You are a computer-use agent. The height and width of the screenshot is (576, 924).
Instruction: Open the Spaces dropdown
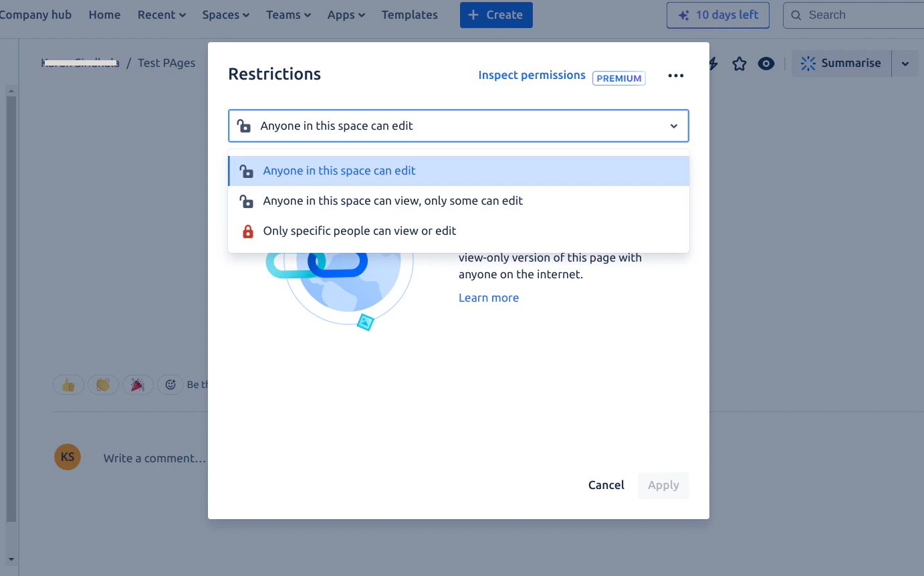[x=225, y=14]
